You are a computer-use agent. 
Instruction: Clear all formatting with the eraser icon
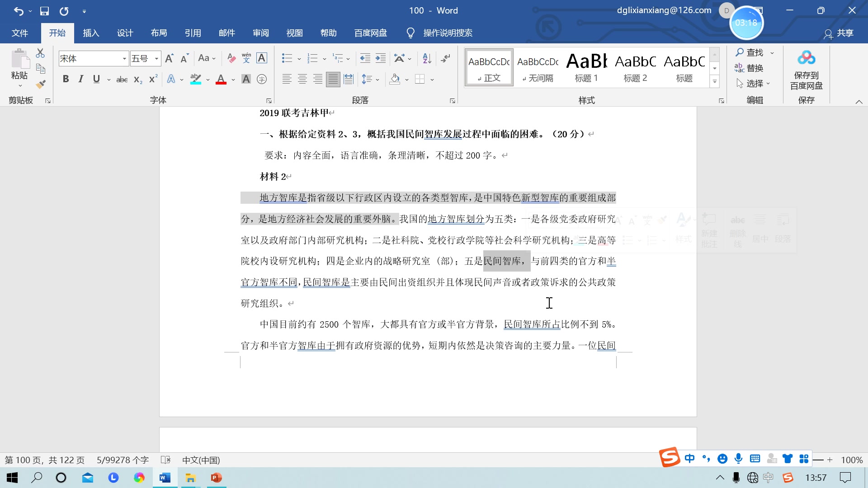click(x=231, y=58)
